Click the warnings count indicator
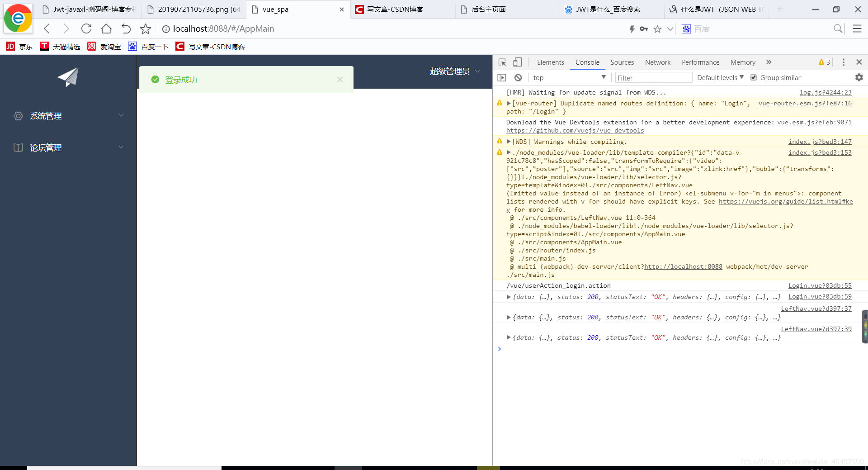Image resolution: width=868 pixels, height=470 pixels. click(x=824, y=62)
